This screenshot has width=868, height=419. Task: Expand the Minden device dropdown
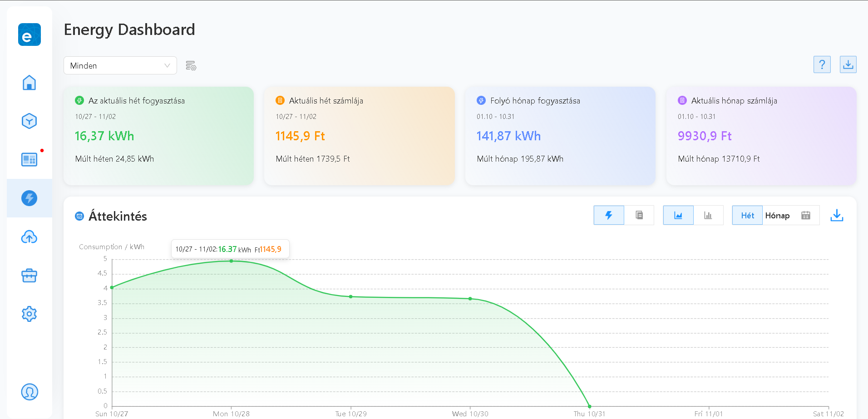120,66
